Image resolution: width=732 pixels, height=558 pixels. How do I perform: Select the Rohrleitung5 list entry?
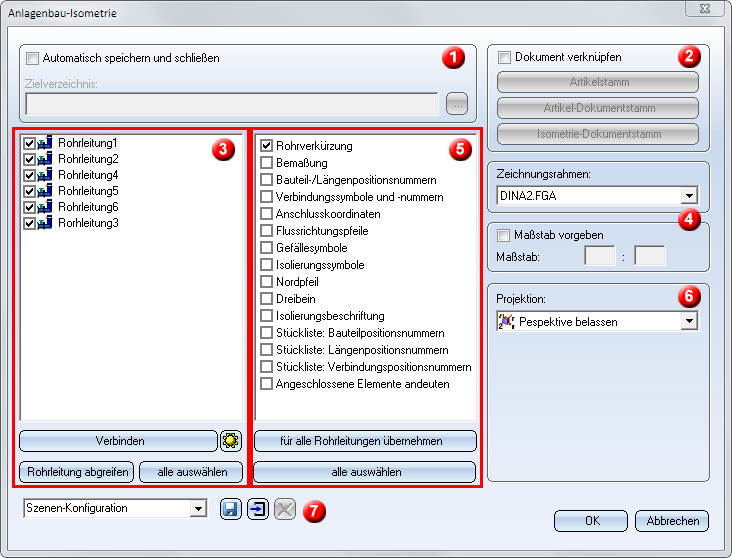tap(88, 191)
